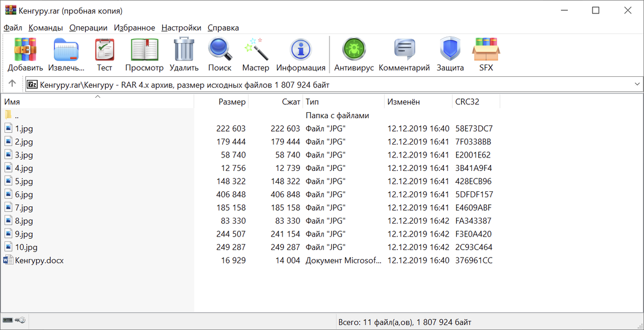Open the Файл menu

[13, 27]
